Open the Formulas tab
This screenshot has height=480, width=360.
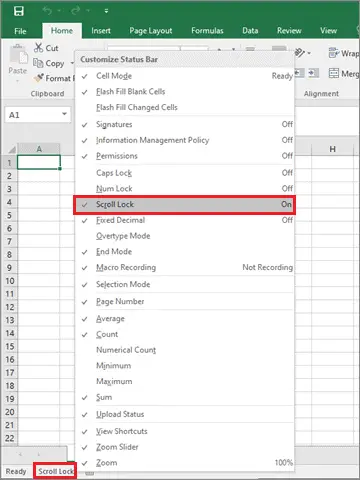(207, 31)
